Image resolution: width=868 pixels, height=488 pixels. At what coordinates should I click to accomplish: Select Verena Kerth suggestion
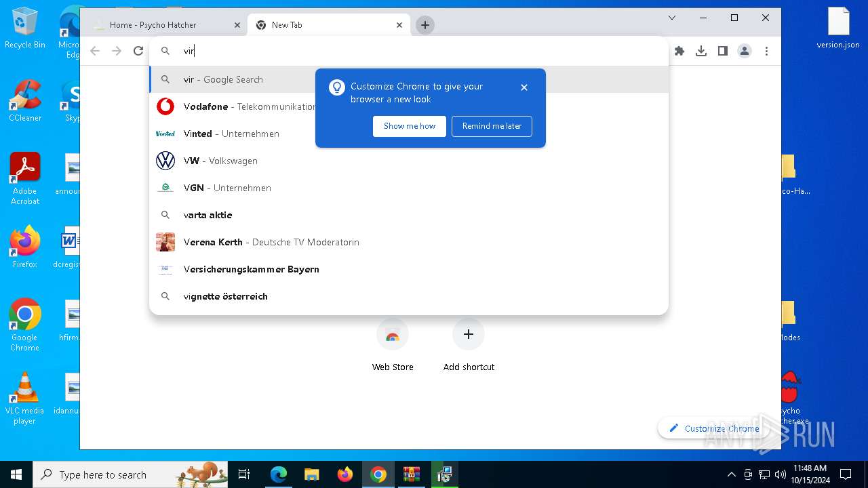pos(409,242)
